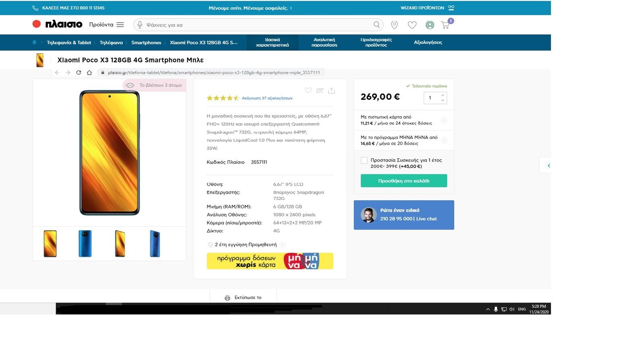Image resolution: width=644 pixels, height=363 pixels.
Task: Click the compare product icon
Action: click(320, 90)
